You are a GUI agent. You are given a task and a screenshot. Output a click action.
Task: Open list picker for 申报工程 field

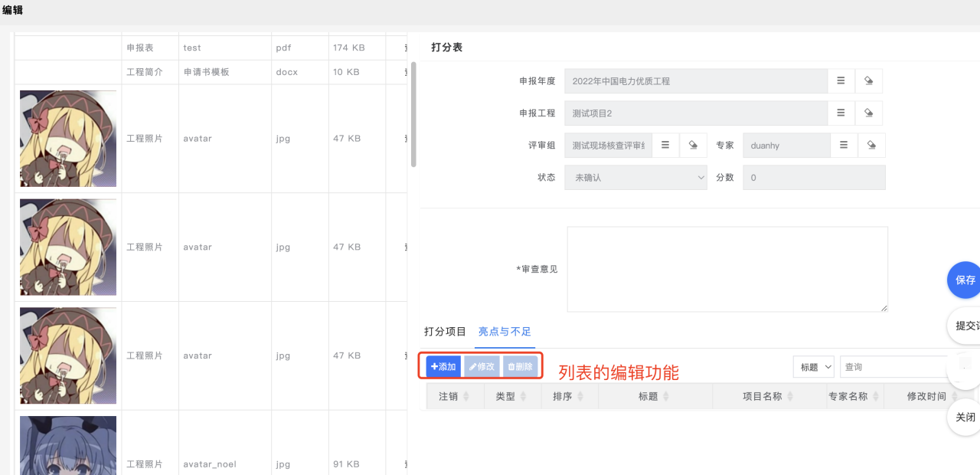841,113
